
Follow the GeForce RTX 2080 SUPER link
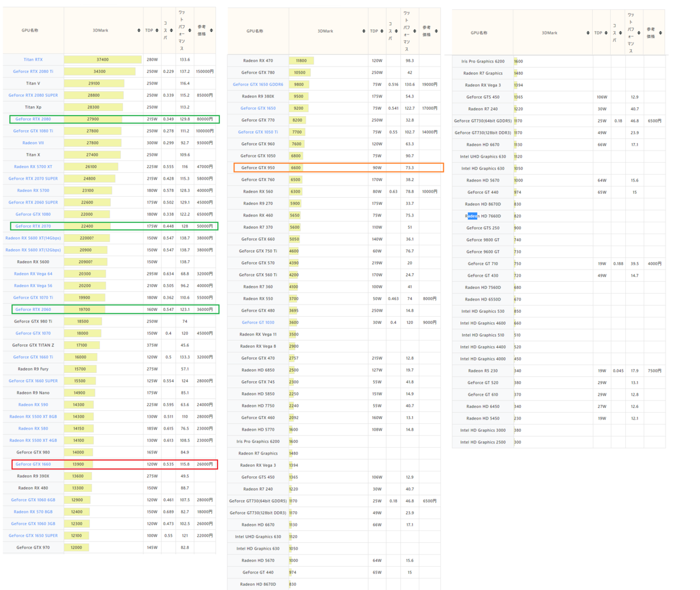click(33, 95)
